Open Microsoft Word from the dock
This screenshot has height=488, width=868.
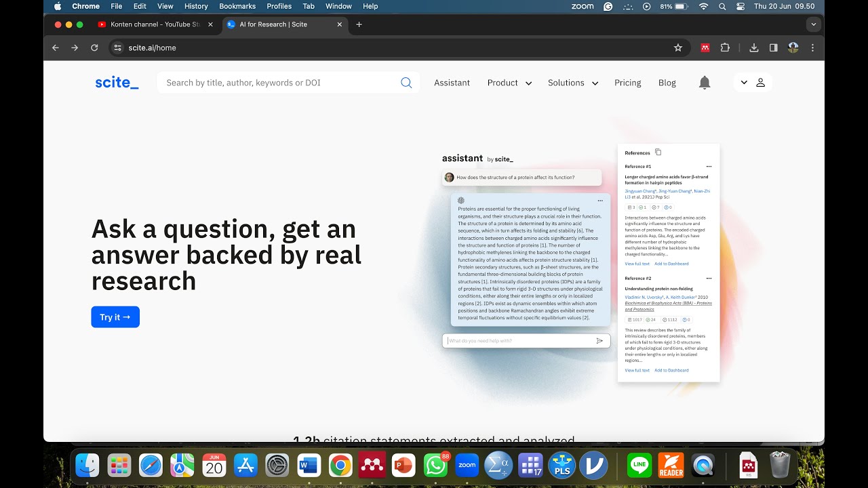click(309, 465)
